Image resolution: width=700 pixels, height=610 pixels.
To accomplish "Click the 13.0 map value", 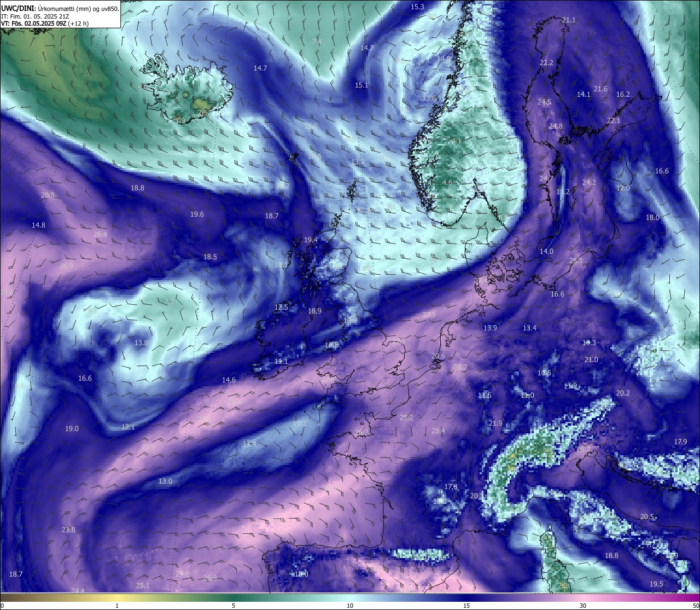I will [165, 481].
